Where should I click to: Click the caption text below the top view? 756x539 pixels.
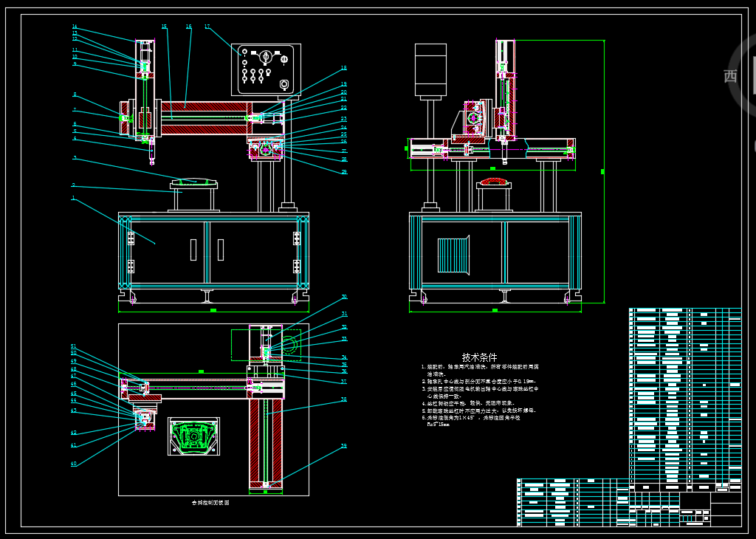210,502
